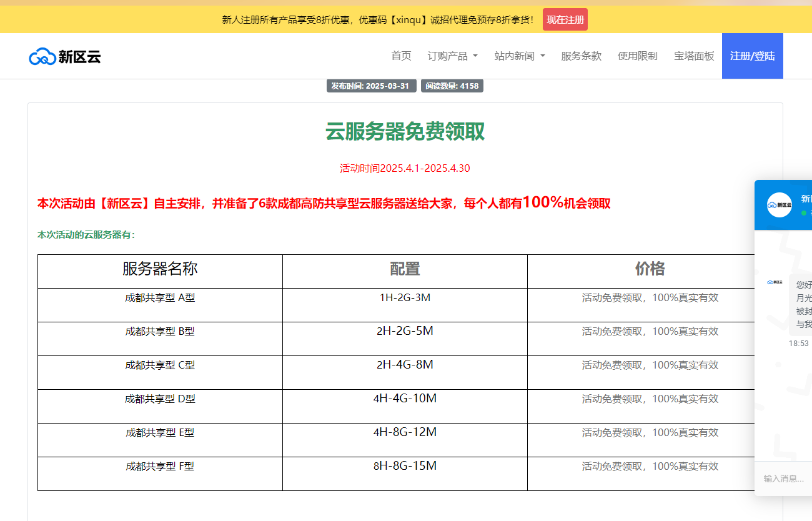Screen dimensions: 812x521
Task: Visit the 宝塔面板 navigation link
Action: (694, 56)
